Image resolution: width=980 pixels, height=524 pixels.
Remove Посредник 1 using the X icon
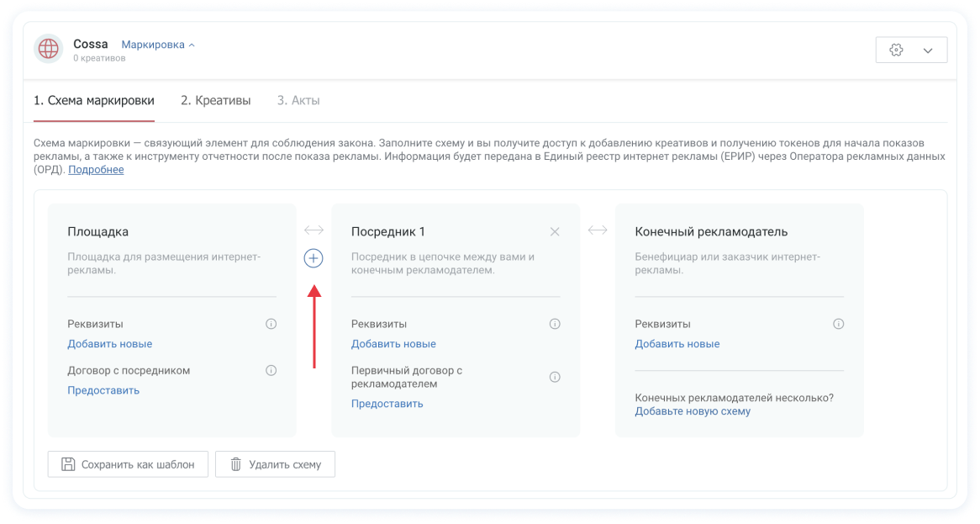[555, 230]
